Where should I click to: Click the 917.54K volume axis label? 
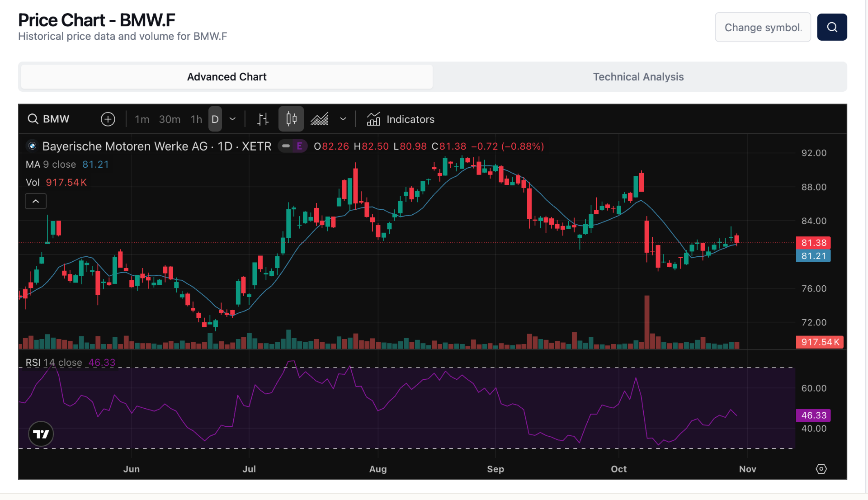tap(820, 342)
